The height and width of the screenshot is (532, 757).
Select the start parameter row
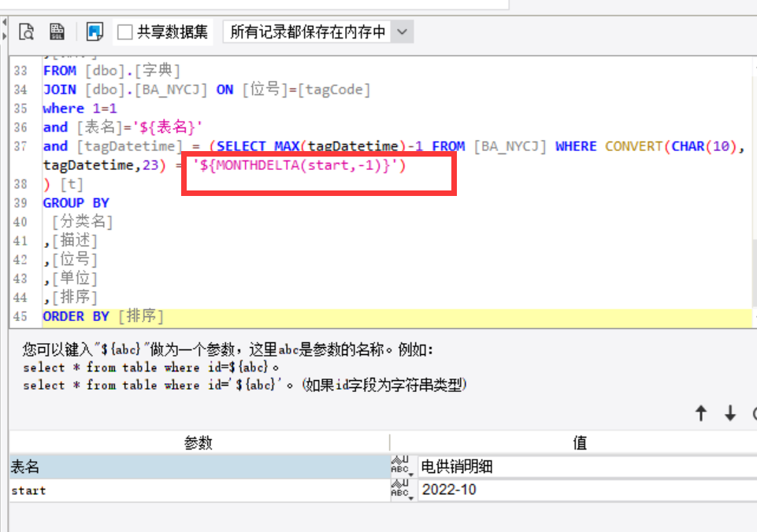(x=199, y=490)
